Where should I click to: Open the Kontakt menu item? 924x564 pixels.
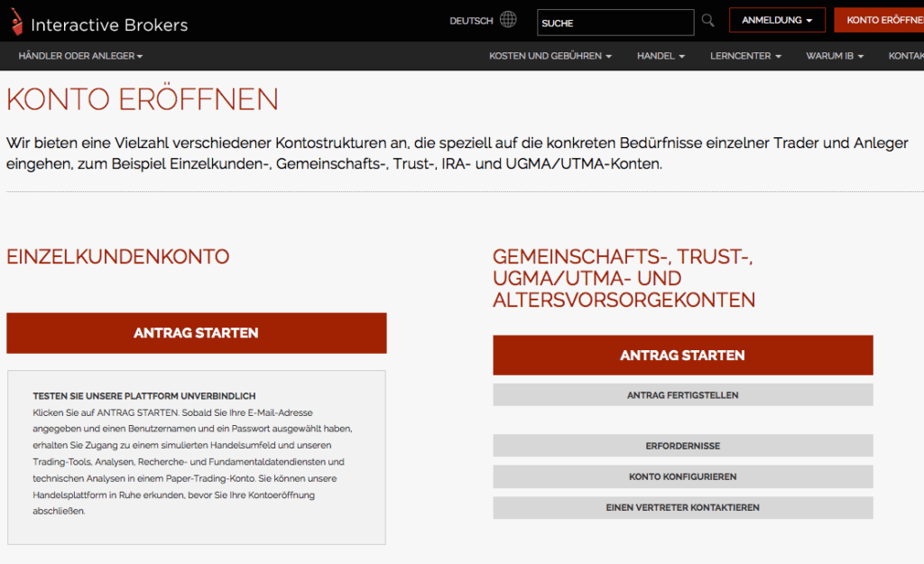tap(906, 56)
